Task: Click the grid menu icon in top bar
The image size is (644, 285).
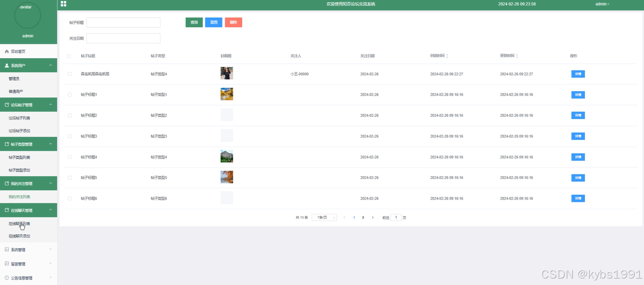Action: pos(63,4)
